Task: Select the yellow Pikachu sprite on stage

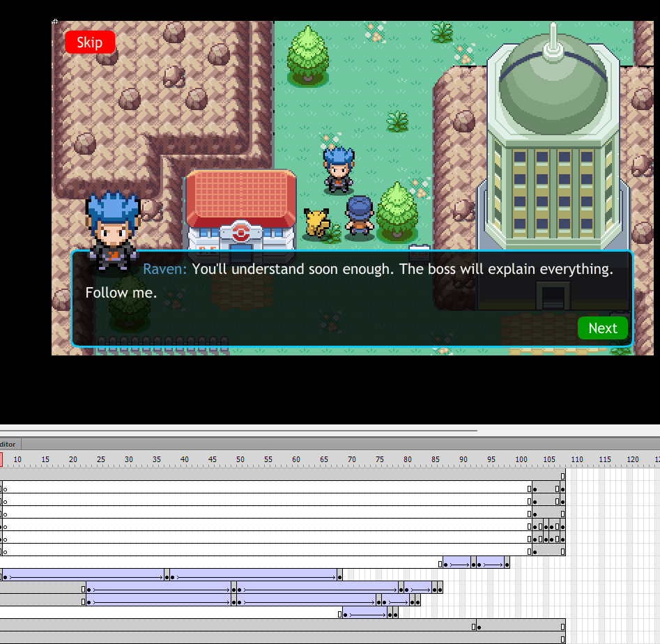Action: (316, 223)
